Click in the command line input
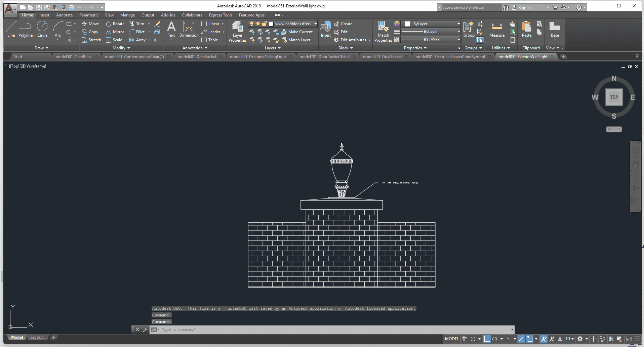644x347 pixels. 333,330
